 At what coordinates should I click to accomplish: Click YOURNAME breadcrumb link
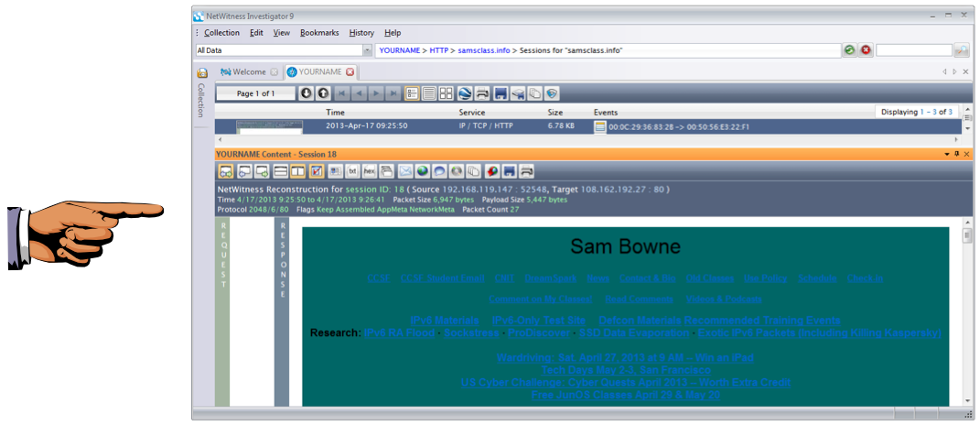tap(399, 50)
